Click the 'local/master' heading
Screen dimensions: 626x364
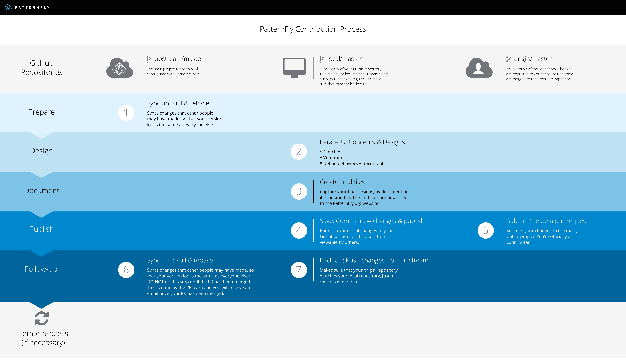tap(345, 59)
